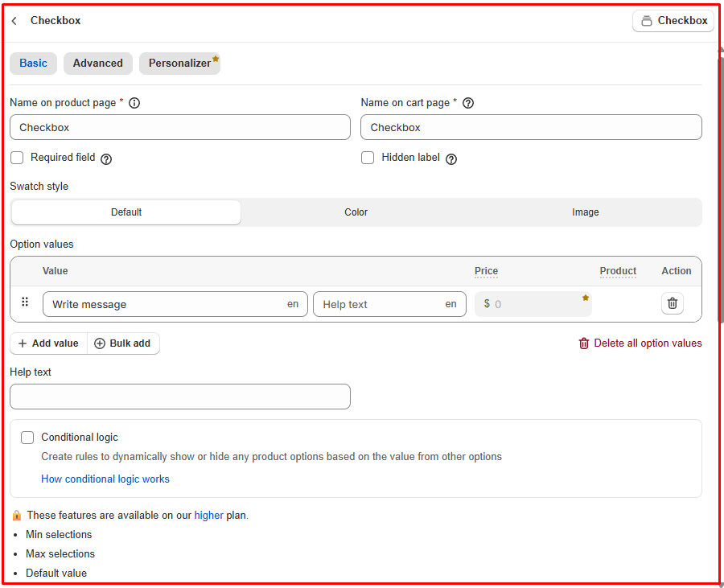Enable the Required field checkbox
724x588 pixels.
pyautogui.click(x=17, y=158)
